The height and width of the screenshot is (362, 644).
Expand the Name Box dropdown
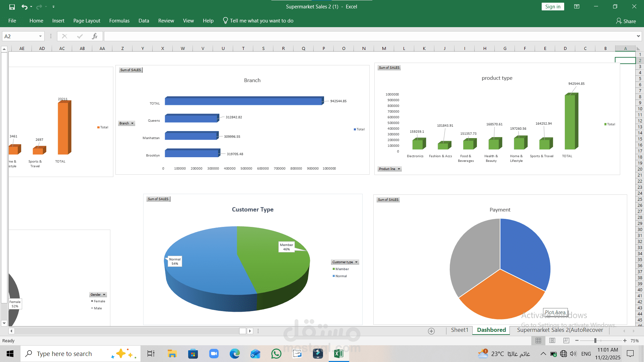(x=40, y=36)
